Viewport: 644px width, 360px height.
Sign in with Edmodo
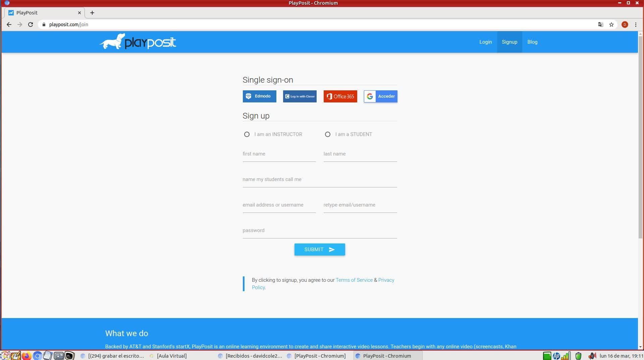259,96
